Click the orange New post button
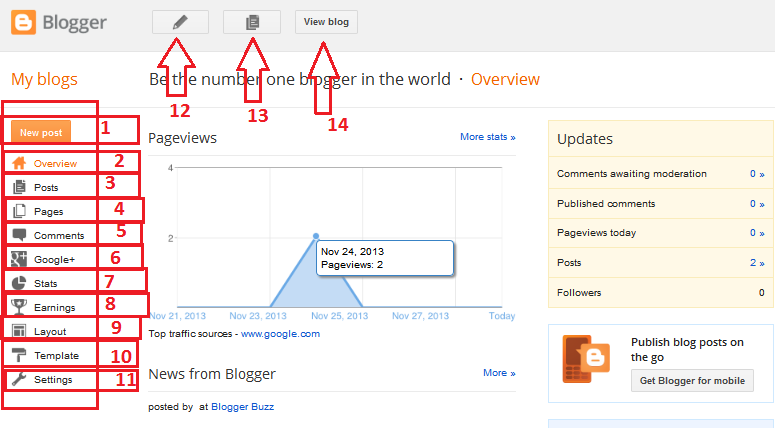This screenshot has width=775, height=428. coord(41,132)
